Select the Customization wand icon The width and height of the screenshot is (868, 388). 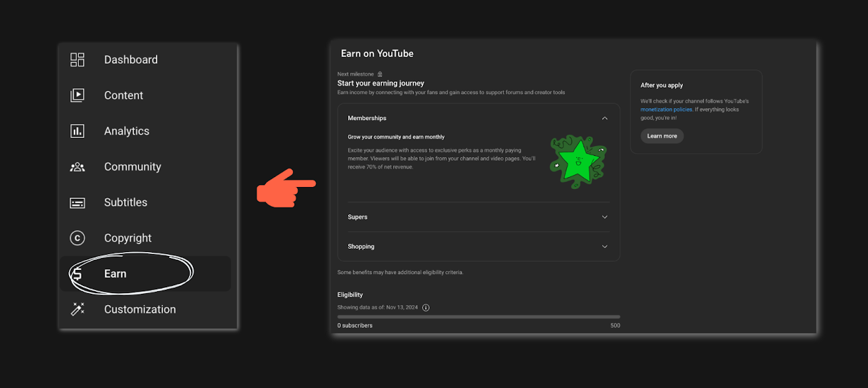(77, 309)
